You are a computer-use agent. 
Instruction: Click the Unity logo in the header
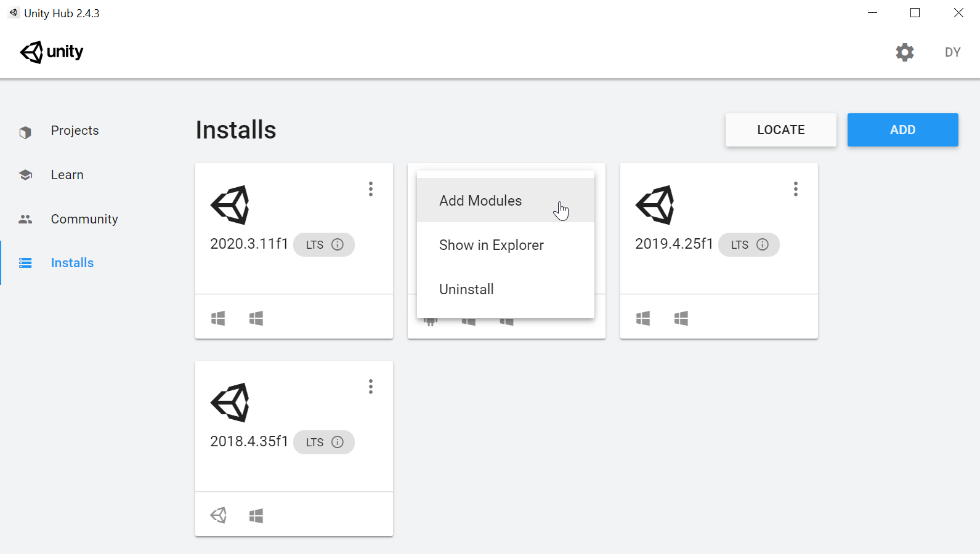click(x=51, y=52)
